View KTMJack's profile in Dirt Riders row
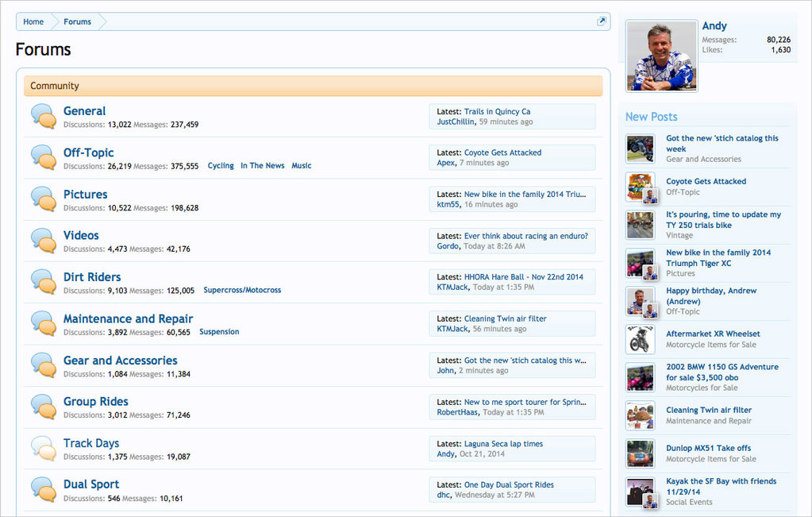812x517 pixels. tap(452, 287)
